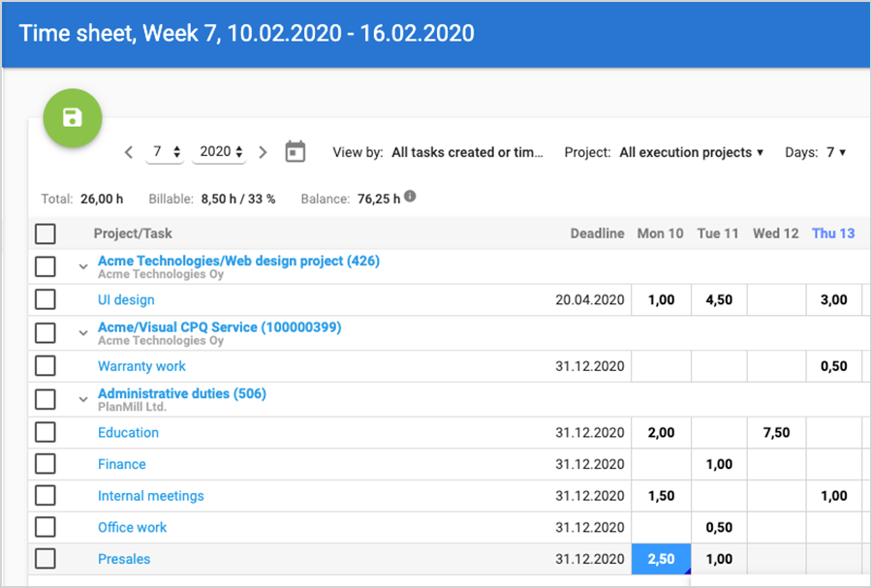The width and height of the screenshot is (872, 588).
Task: Check the Acme/Visual CPQ Service checkbox
Action: coord(45,333)
